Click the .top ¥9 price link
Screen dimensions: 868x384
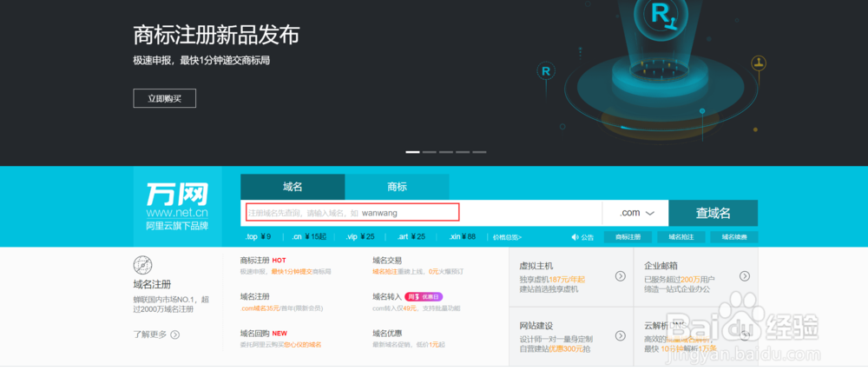258,236
